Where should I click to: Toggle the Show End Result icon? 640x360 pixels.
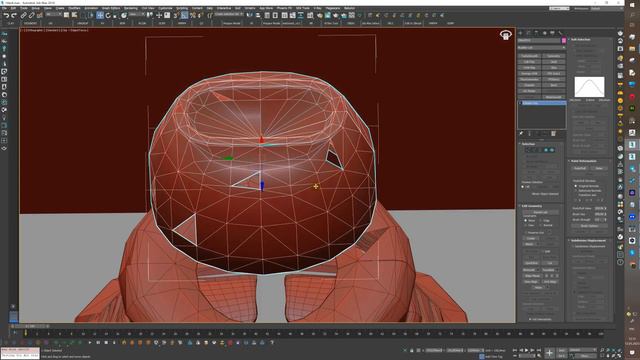(529, 133)
